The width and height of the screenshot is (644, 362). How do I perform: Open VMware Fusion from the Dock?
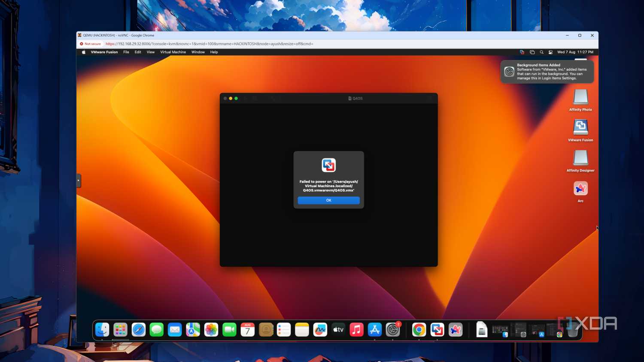pos(437,329)
